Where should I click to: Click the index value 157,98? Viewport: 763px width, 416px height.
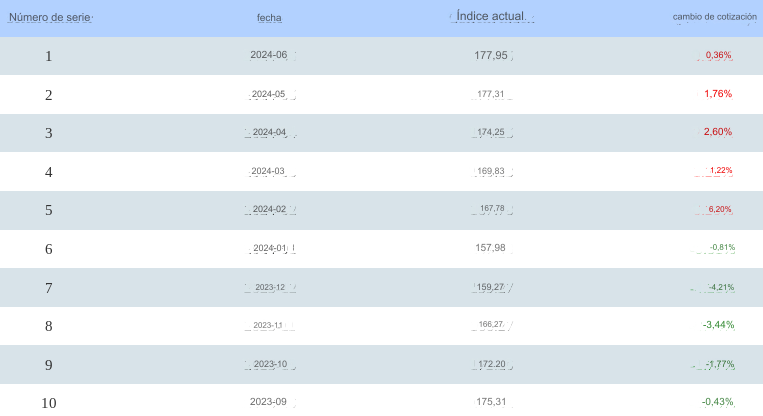(x=490, y=248)
